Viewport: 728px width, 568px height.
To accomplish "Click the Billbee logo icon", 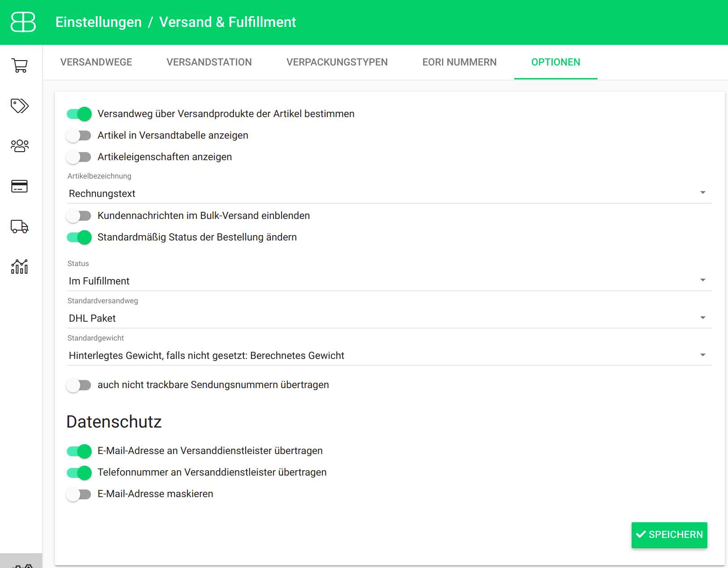I will coord(23,22).
